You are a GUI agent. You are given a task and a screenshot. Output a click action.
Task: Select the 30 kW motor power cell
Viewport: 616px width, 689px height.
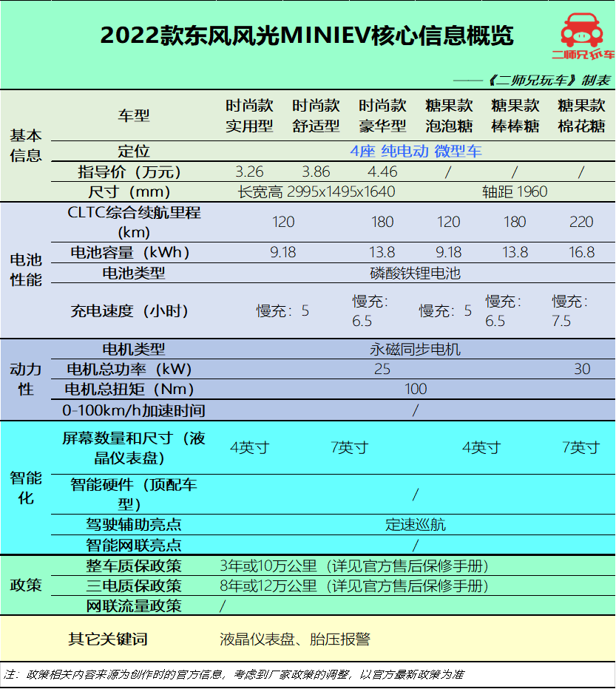tap(582, 369)
